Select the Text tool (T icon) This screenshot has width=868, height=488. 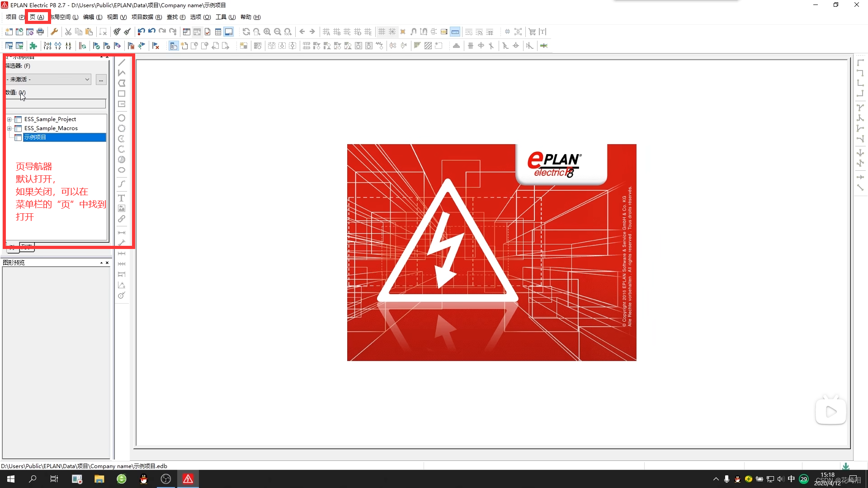[121, 198]
